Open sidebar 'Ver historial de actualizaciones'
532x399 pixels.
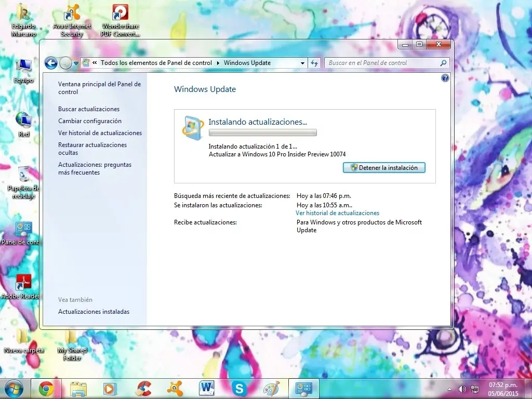[100, 132]
